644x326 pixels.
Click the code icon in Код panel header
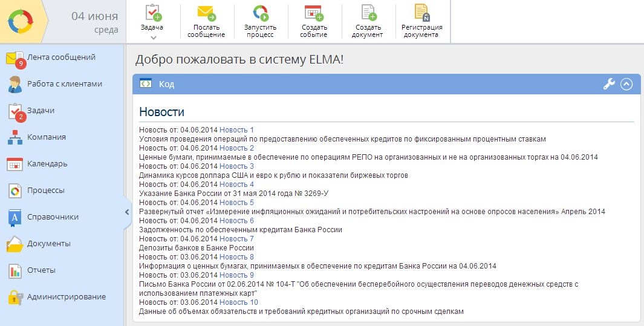[146, 83]
